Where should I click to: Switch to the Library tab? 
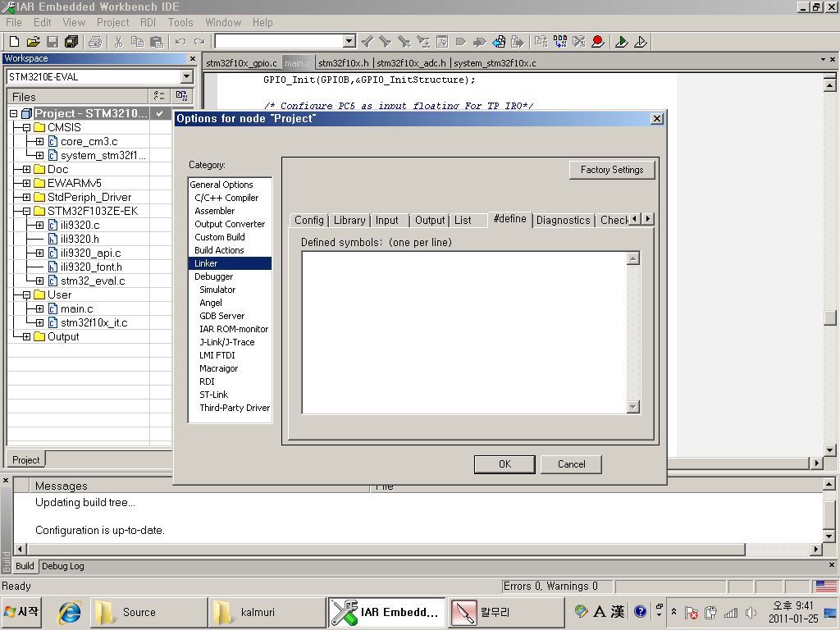(349, 220)
